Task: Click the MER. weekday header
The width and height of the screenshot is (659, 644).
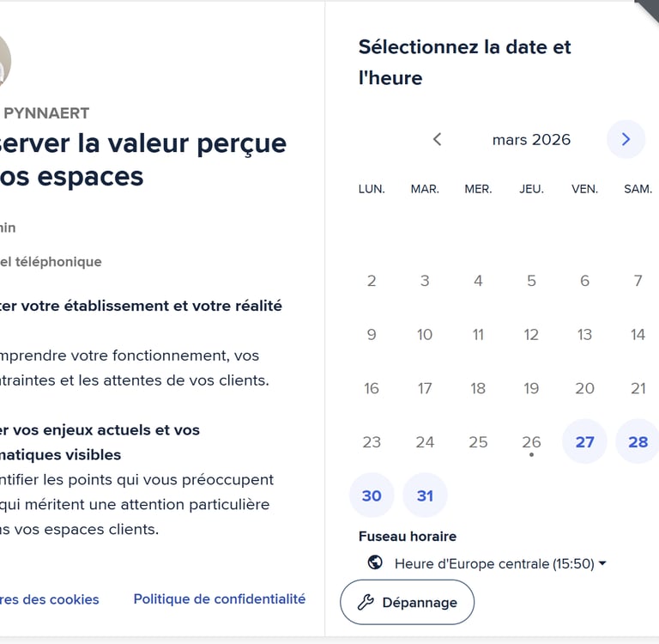Action: coord(478,189)
